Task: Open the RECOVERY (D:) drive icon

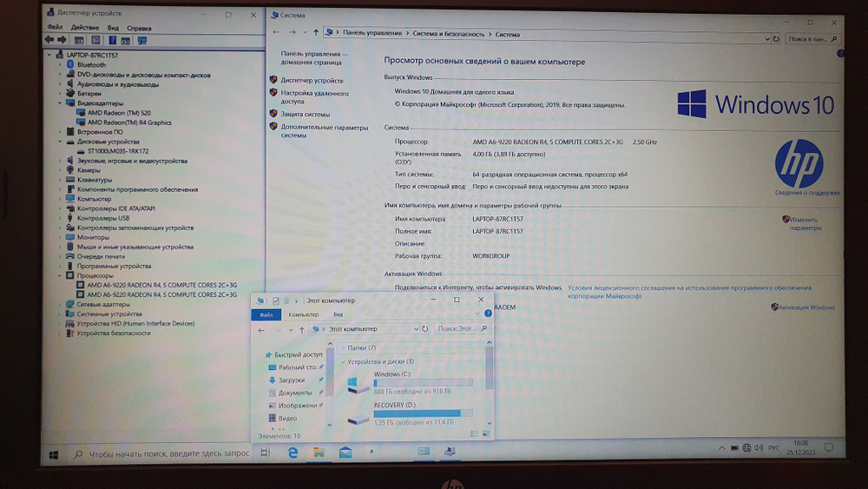Action: (358, 420)
